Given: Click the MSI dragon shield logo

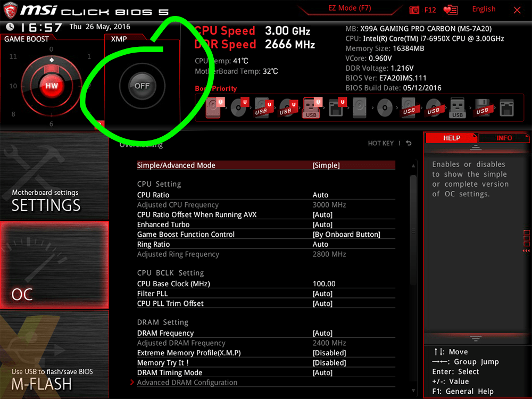Looking at the screenshot, I should pyautogui.click(x=10, y=10).
